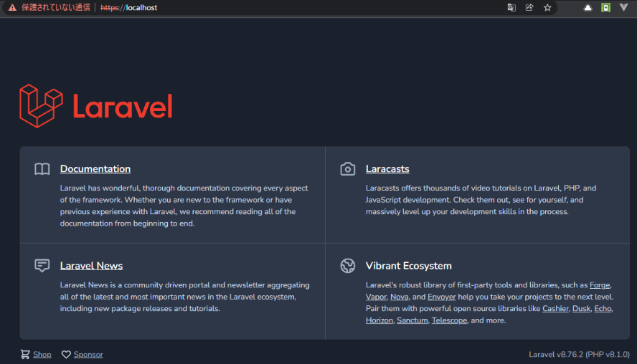Follow the Envoyer link

tap(442, 297)
